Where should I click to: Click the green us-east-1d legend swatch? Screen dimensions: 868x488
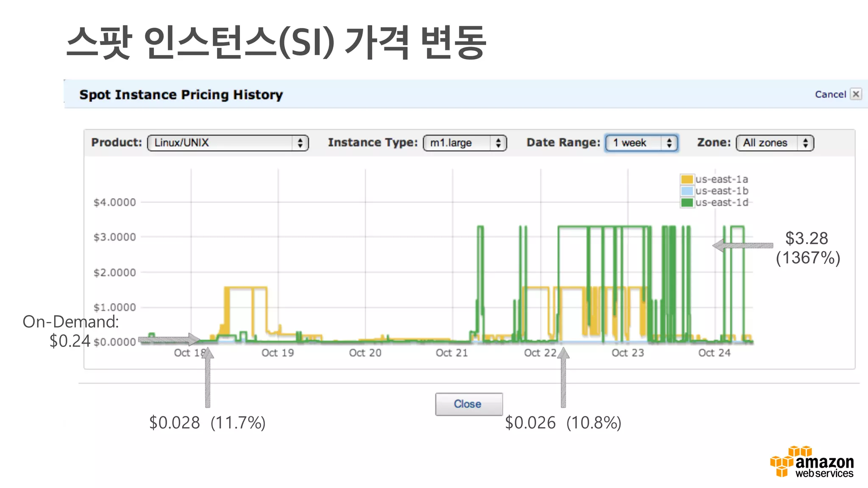coord(687,202)
